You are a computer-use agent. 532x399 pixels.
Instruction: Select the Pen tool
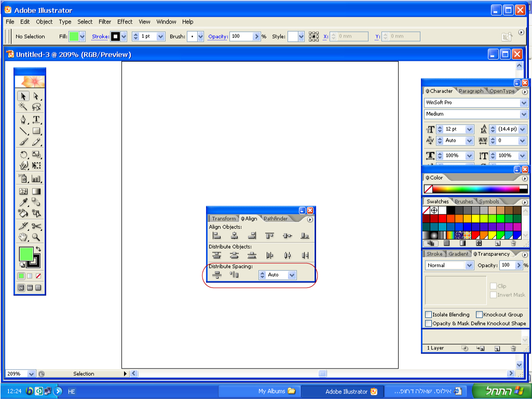(23, 119)
